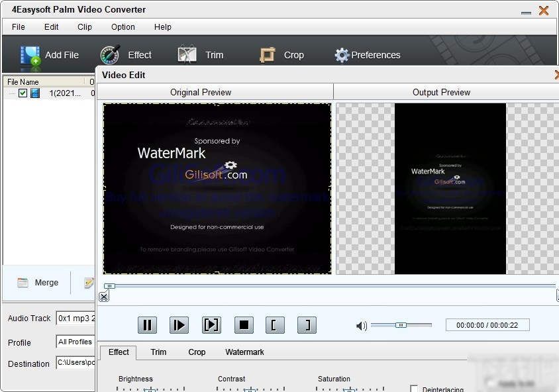Pause the video playback
This screenshot has height=392, width=559.
tap(147, 325)
